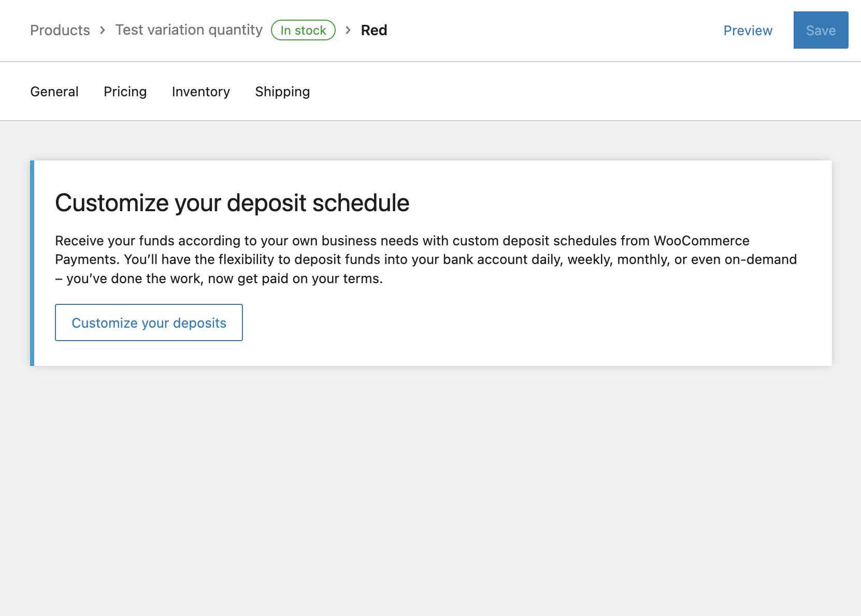Select the Red variation breadcrumb
861x616 pixels.
pyautogui.click(x=374, y=30)
